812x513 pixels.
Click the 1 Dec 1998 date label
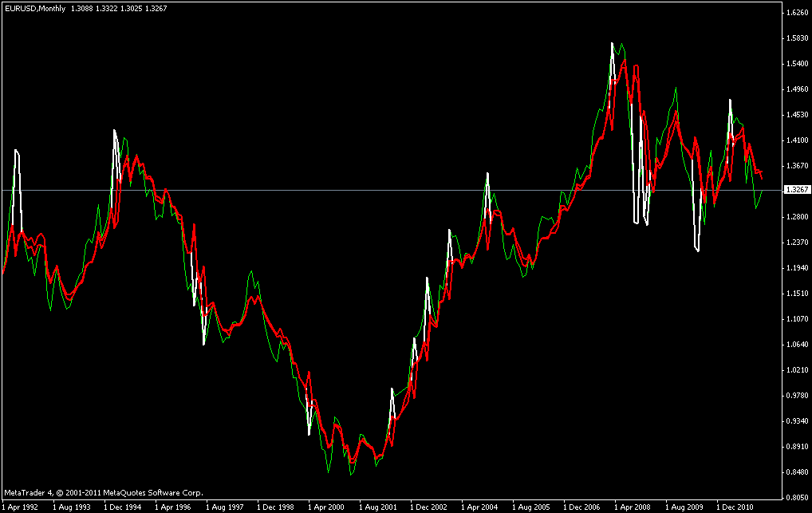[x=275, y=507]
